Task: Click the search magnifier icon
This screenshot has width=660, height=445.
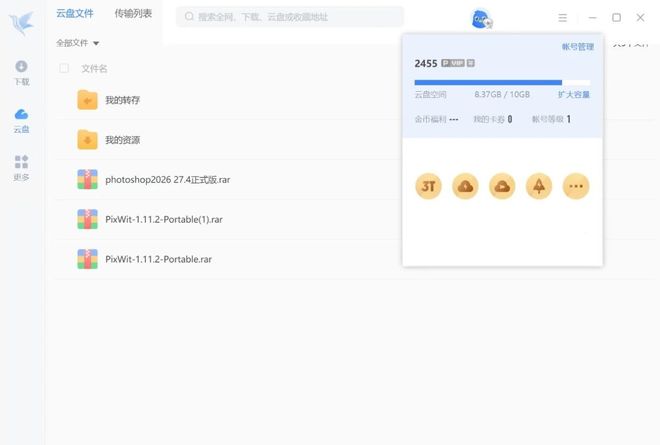Action: tap(189, 16)
